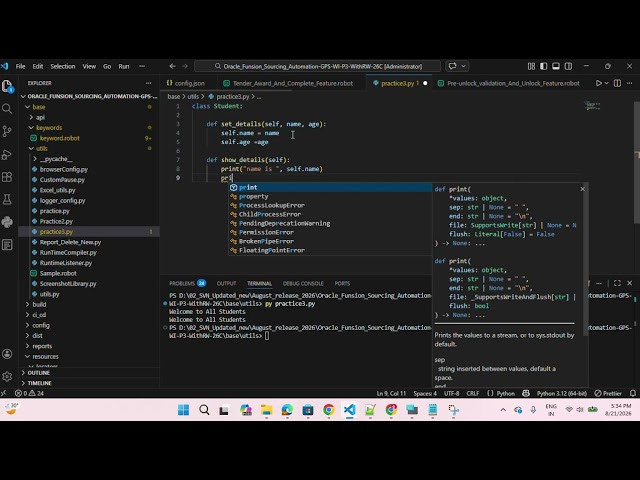Switch to the OUTPUT panel tab

tap(226, 283)
